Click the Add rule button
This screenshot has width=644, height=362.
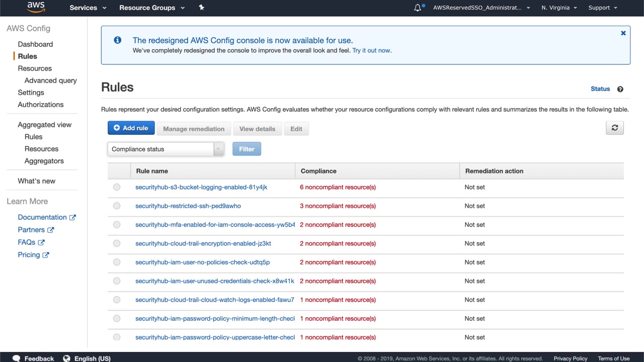(x=131, y=128)
